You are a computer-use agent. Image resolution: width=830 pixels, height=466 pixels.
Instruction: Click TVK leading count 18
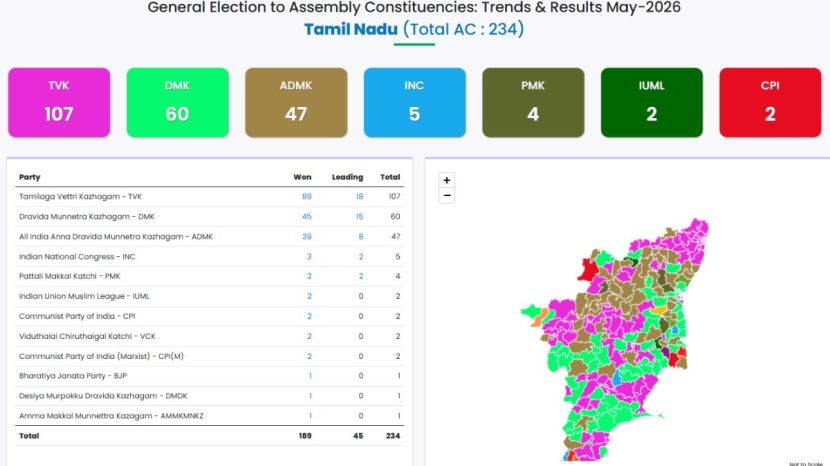tap(359, 196)
